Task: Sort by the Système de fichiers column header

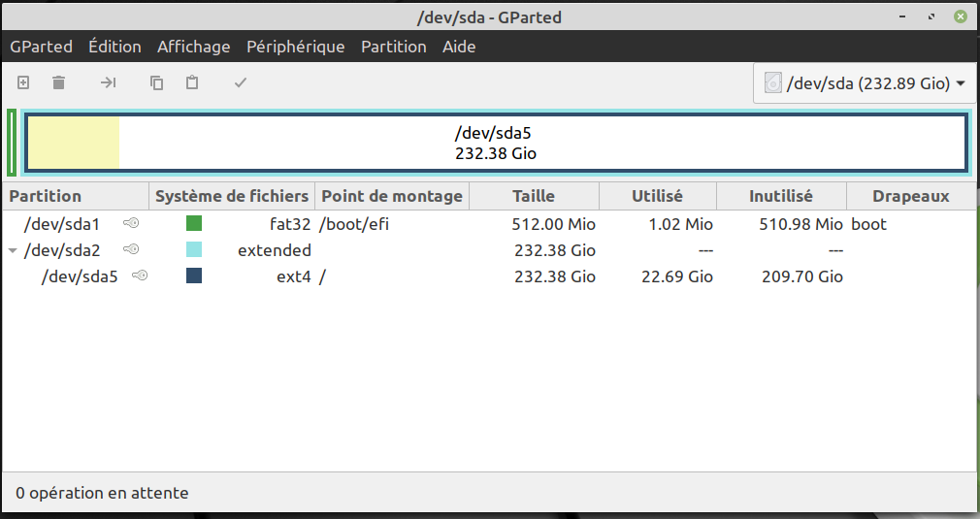Action: coord(232,196)
